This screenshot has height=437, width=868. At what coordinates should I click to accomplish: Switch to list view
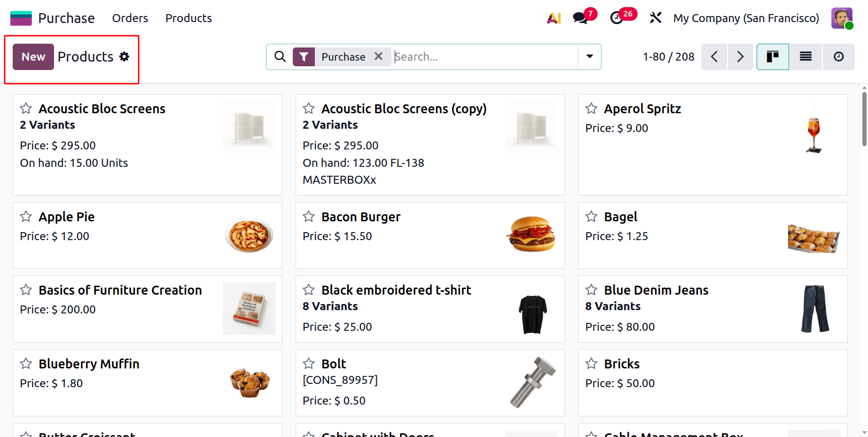(805, 56)
